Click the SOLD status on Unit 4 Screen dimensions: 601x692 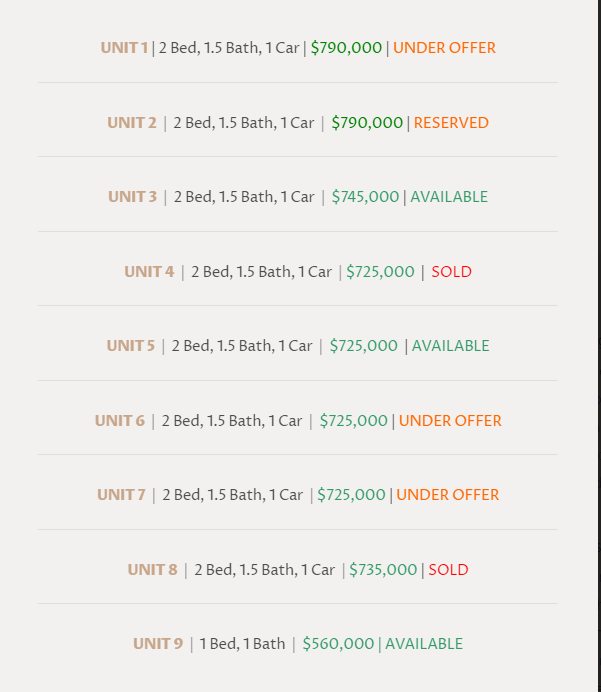point(451,271)
